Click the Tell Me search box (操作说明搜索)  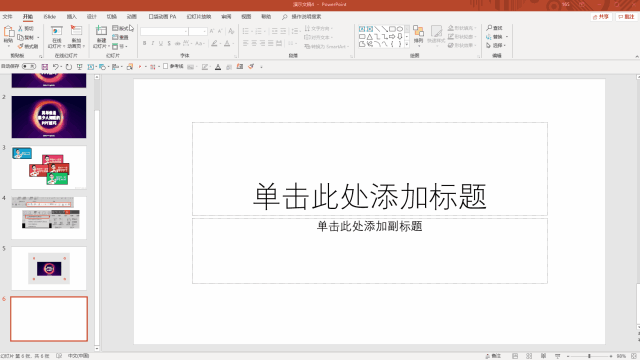coord(302,17)
